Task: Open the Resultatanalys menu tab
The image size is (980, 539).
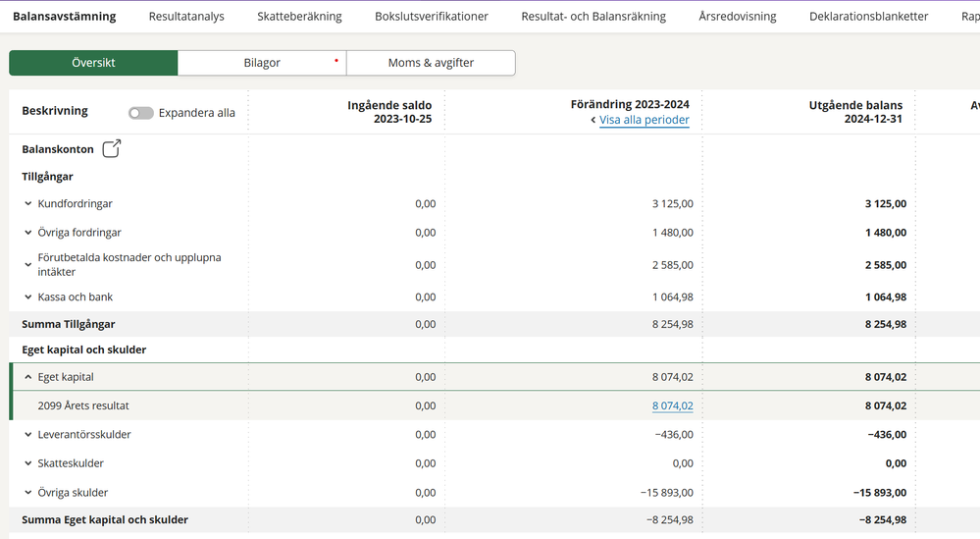Action: (186, 17)
